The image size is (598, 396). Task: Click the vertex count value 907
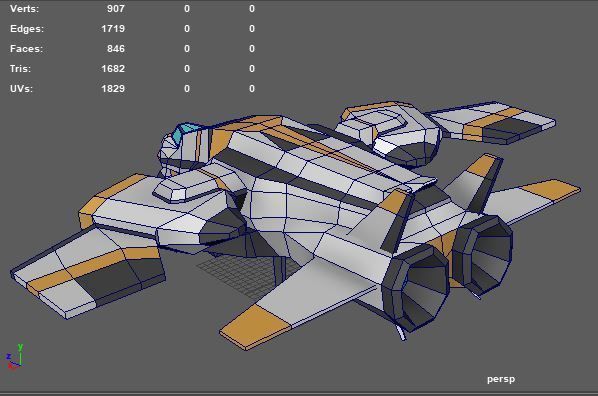116,9
